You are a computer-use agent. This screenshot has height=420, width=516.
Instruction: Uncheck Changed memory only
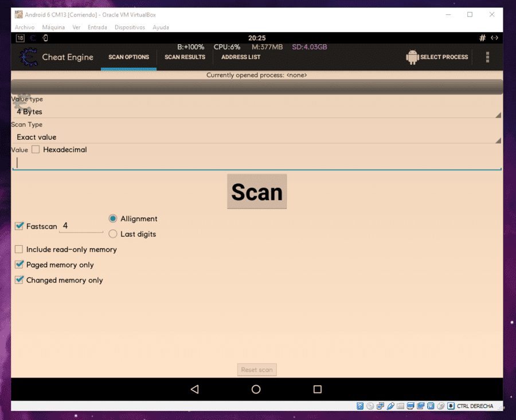pyautogui.click(x=19, y=280)
